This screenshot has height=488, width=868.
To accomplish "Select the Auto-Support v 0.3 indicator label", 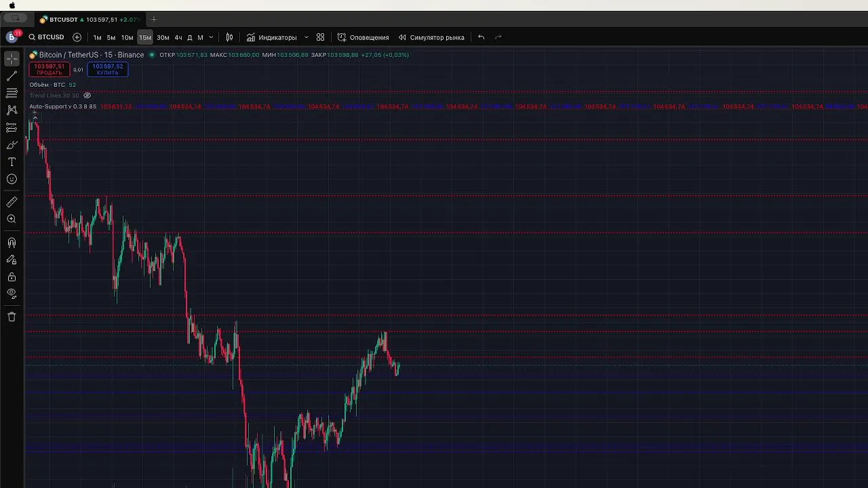I will (x=63, y=106).
